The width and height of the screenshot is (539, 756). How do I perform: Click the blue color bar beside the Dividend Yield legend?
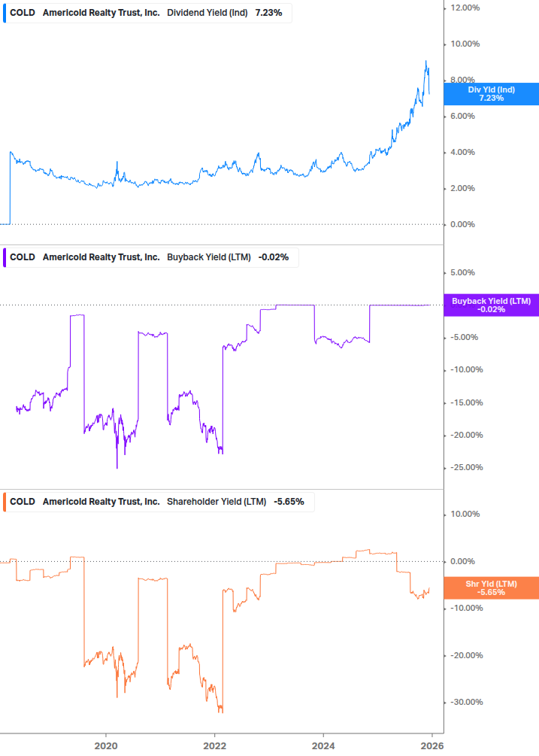point(5,13)
